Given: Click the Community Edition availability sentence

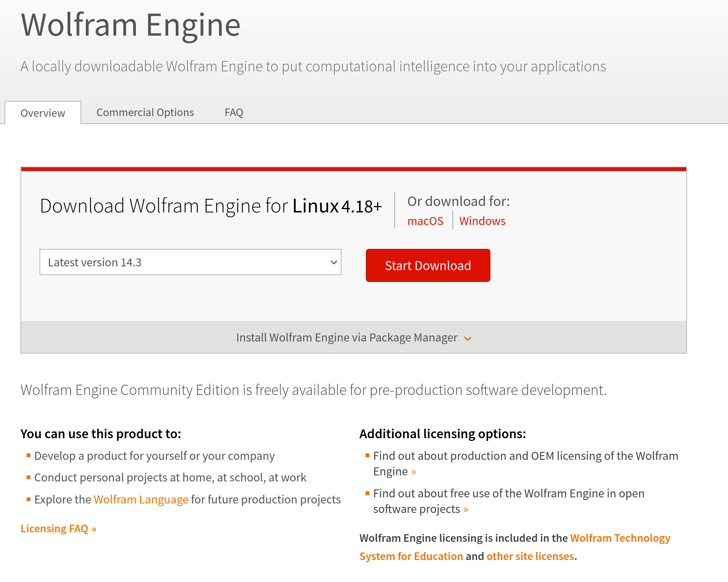Looking at the screenshot, I should coord(314,390).
